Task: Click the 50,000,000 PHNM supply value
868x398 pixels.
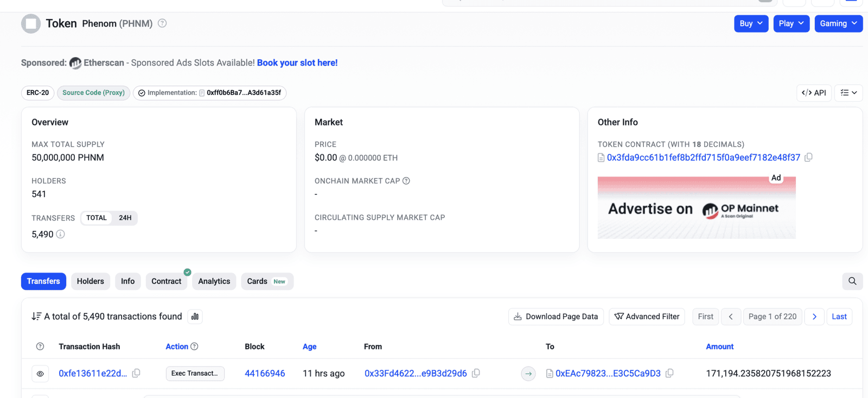Action: point(68,157)
